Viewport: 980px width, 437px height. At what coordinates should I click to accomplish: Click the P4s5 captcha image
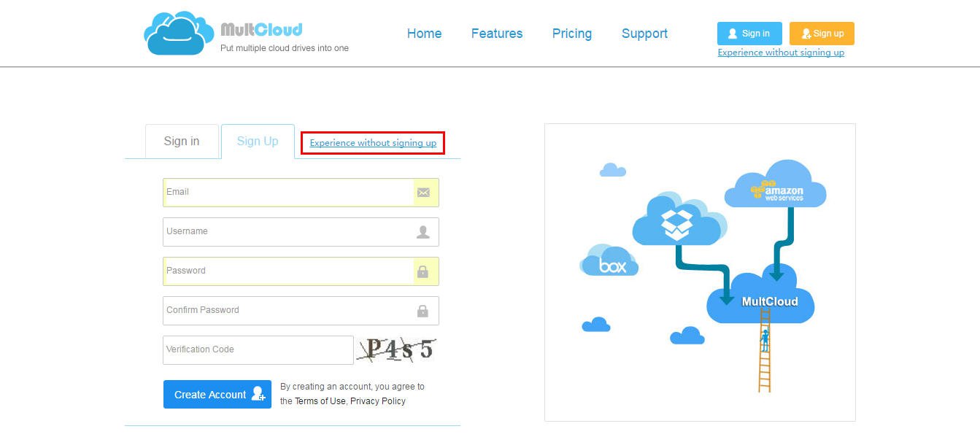[396, 349]
